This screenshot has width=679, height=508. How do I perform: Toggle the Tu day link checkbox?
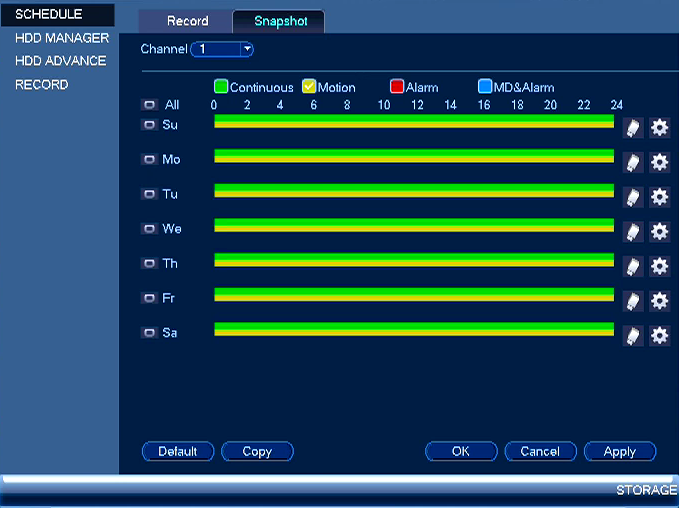[x=149, y=194]
